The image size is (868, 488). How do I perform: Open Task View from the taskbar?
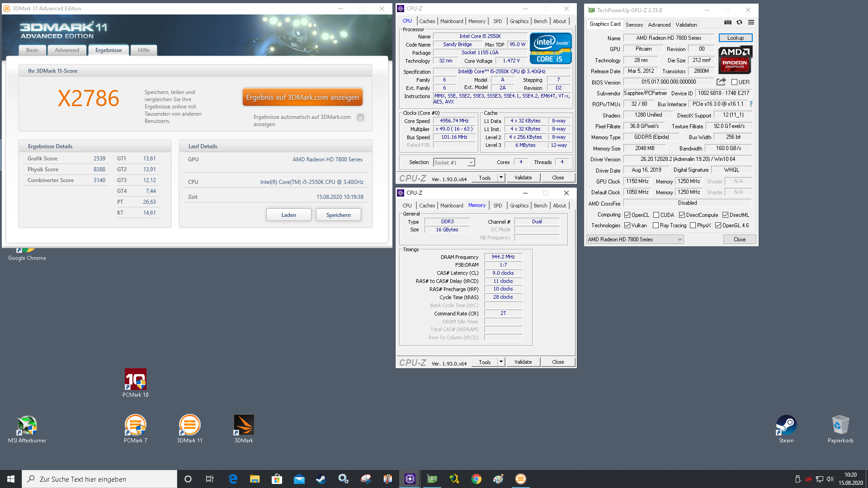tap(210, 479)
